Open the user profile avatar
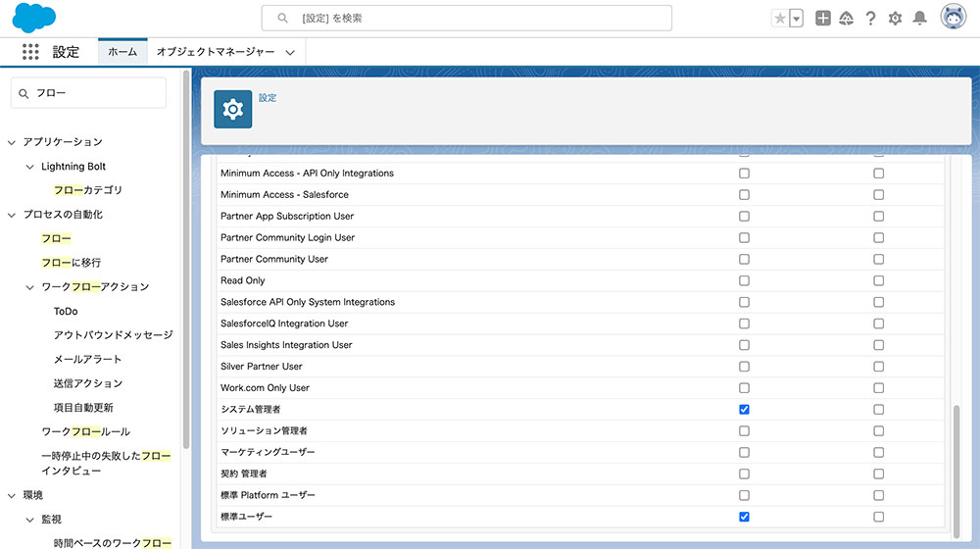This screenshot has width=980, height=549. tap(954, 17)
